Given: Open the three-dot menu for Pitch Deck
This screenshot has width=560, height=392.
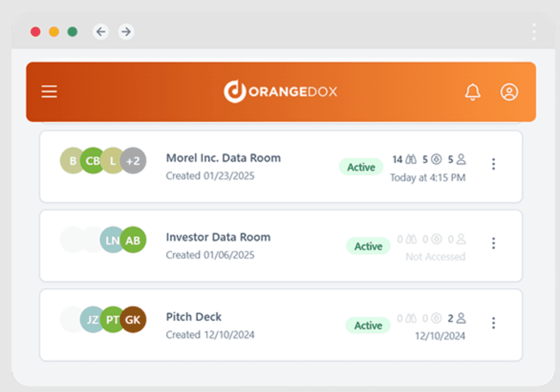Looking at the screenshot, I should (493, 323).
